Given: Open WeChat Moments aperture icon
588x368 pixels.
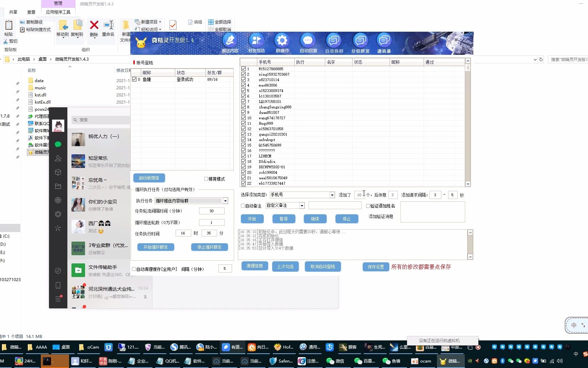Looking at the screenshot, I should pyautogui.click(x=58, y=200).
